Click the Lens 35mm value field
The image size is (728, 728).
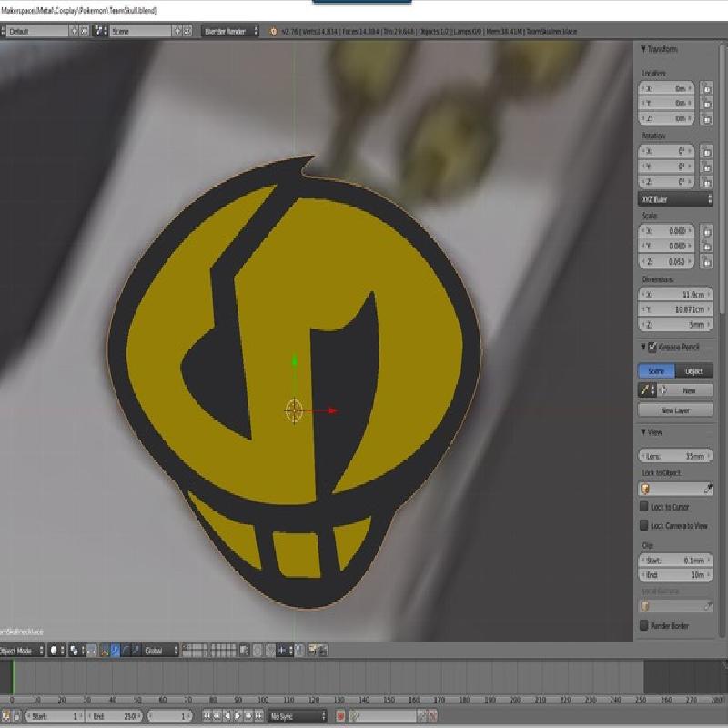[x=675, y=456]
